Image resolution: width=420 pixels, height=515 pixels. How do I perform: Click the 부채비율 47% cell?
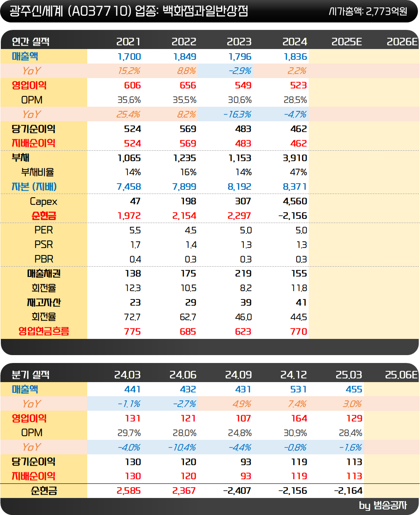click(x=298, y=172)
